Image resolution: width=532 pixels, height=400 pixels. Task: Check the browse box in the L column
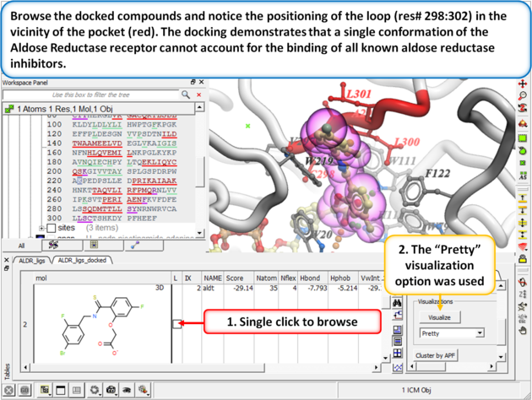pos(177,323)
